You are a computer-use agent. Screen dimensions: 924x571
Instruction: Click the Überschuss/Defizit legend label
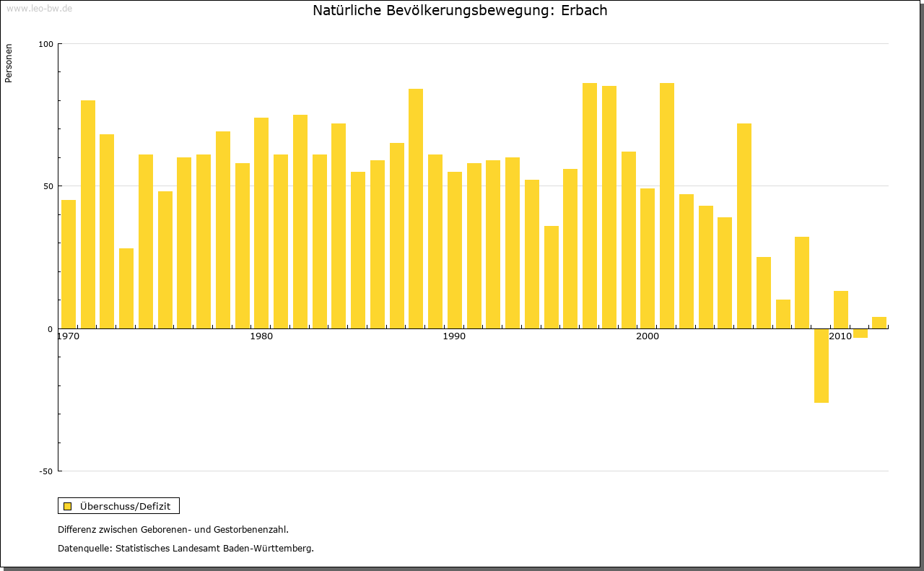click(125, 506)
